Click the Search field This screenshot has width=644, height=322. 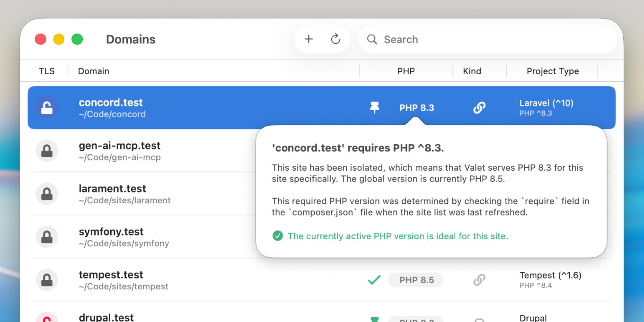[487, 39]
